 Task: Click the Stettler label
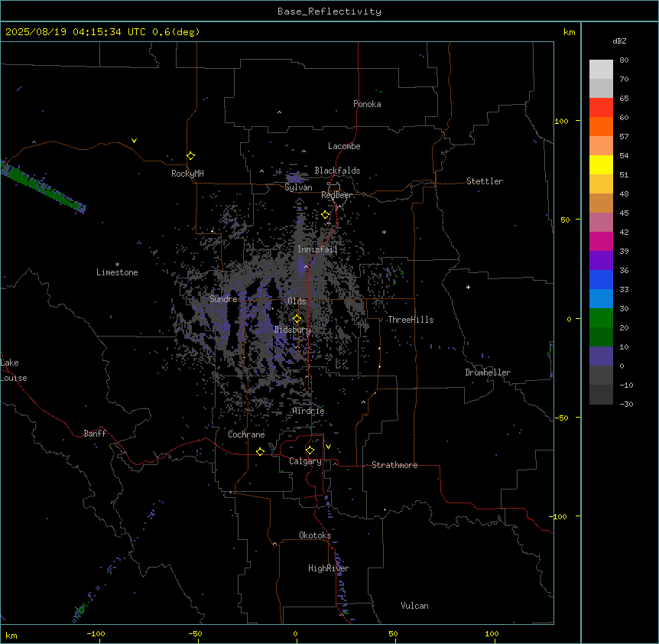click(x=484, y=181)
